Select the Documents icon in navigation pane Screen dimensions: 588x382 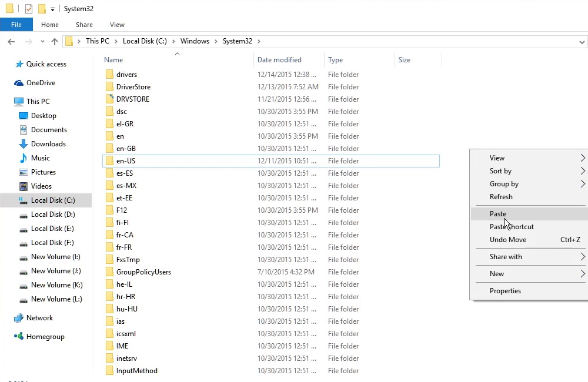coord(24,130)
